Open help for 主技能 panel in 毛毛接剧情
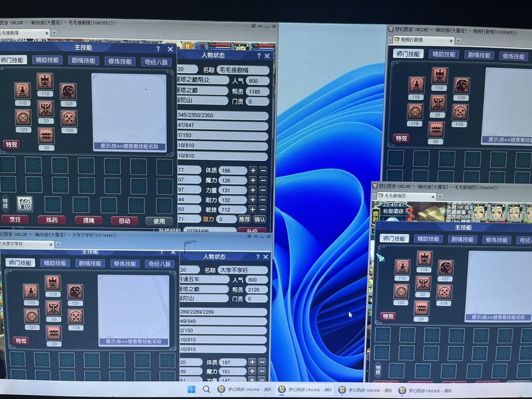The width and height of the screenshot is (532, 399). (x=158, y=49)
